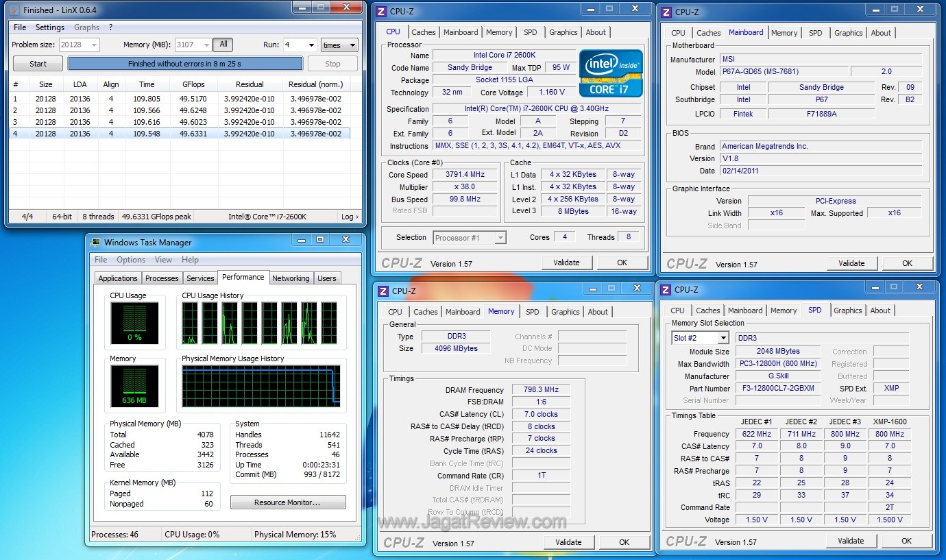This screenshot has width=946, height=560.
Task: Click the Resource Monitor button
Action: [x=287, y=502]
